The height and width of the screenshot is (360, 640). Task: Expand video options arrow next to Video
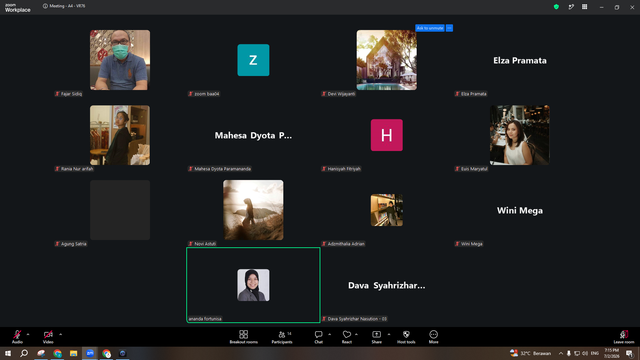[x=60, y=334]
